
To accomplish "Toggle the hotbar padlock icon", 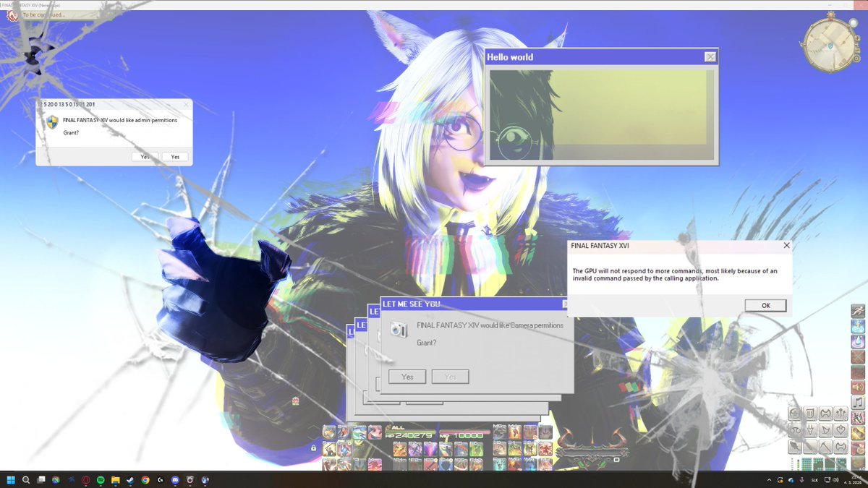I will click(313, 448).
